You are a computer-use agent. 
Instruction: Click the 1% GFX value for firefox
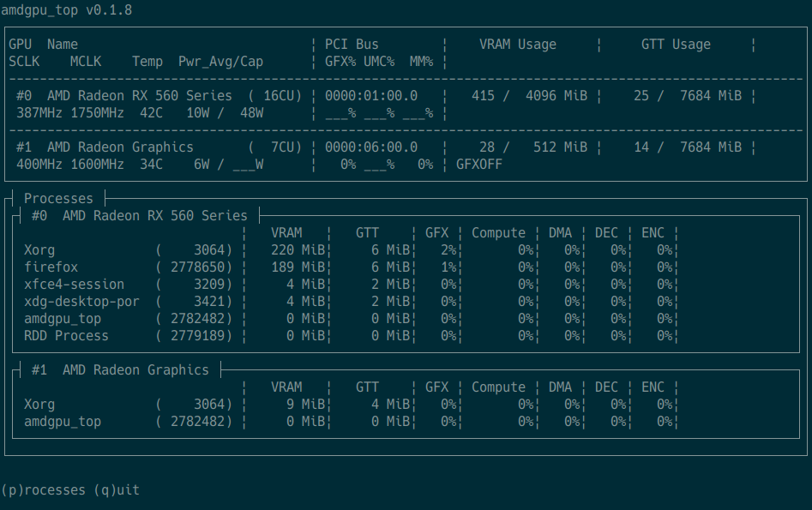[448, 267]
